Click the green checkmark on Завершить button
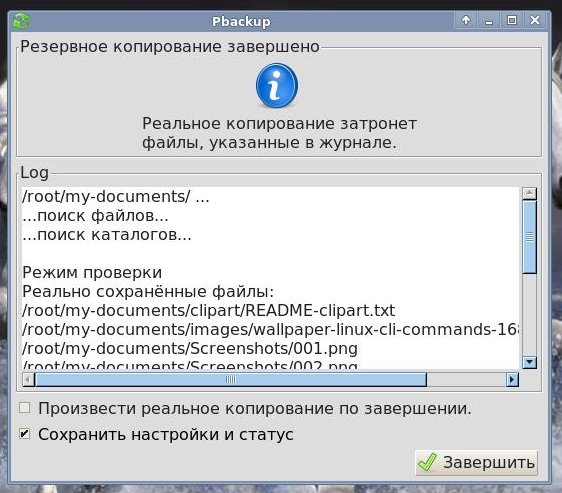This screenshot has width=562, height=493. [427, 462]
